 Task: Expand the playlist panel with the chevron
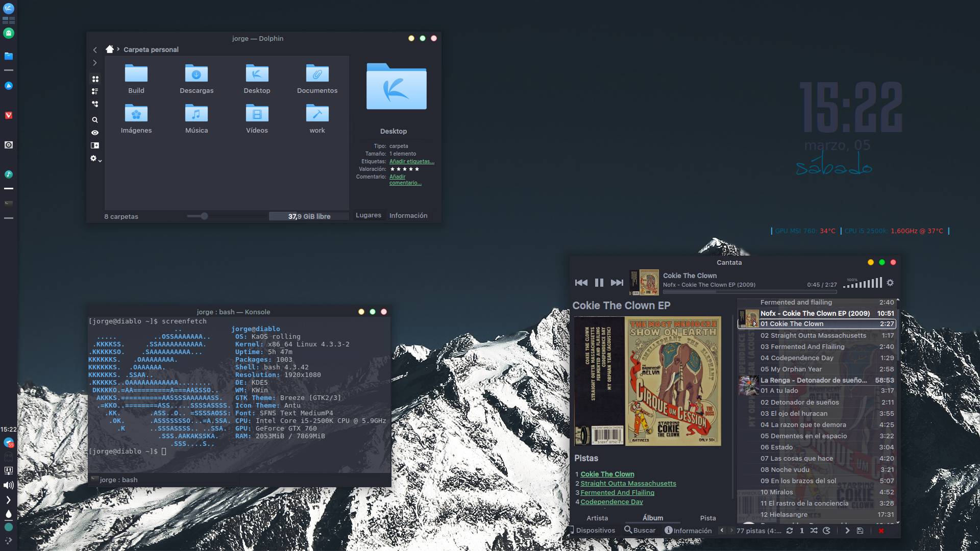[848, 531]
